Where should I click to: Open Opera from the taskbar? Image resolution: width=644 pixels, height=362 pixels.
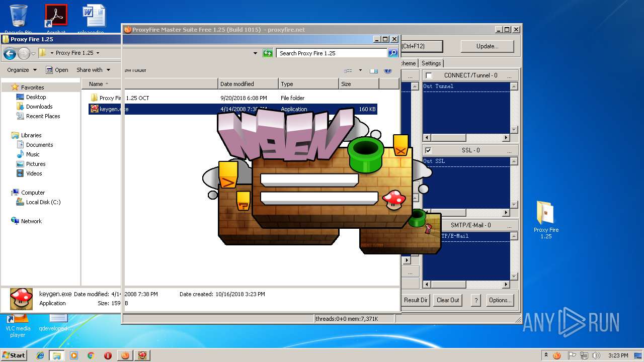click(x=108, y=355)
